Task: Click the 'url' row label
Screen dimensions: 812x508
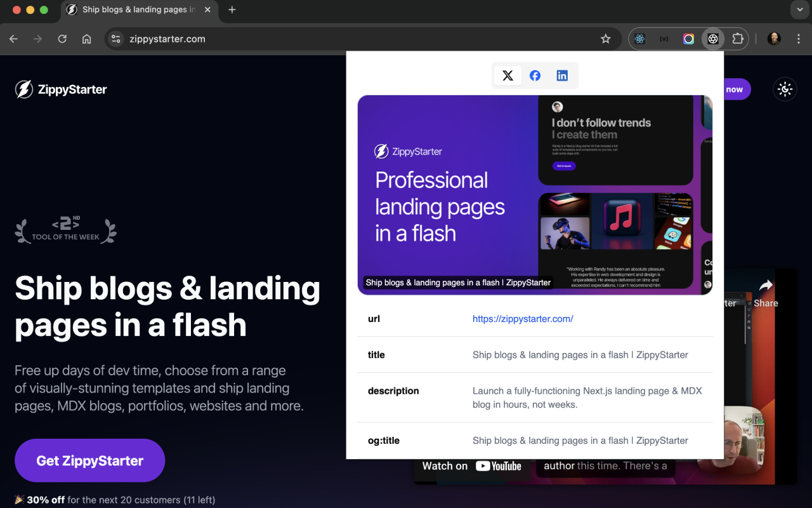Action: pos(374,319)
